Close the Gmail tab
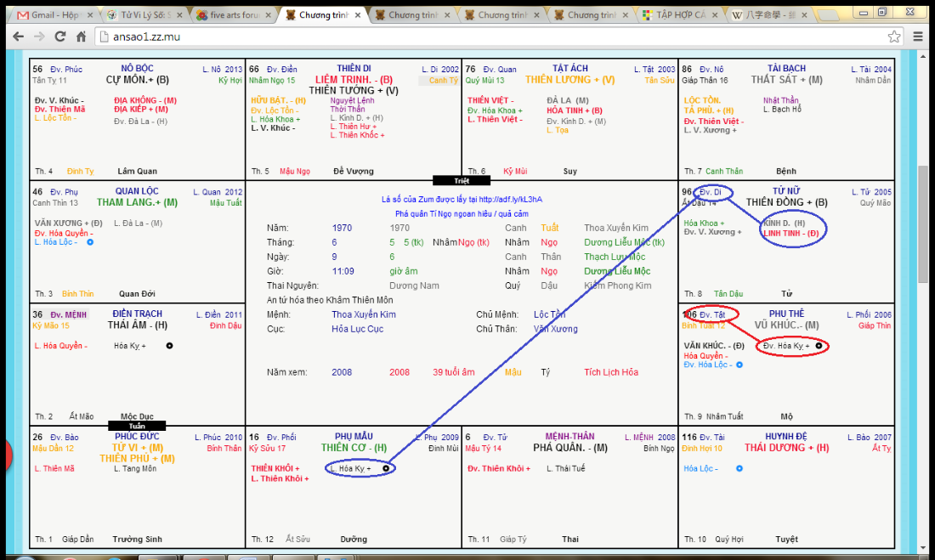 (x=88, y=14)
